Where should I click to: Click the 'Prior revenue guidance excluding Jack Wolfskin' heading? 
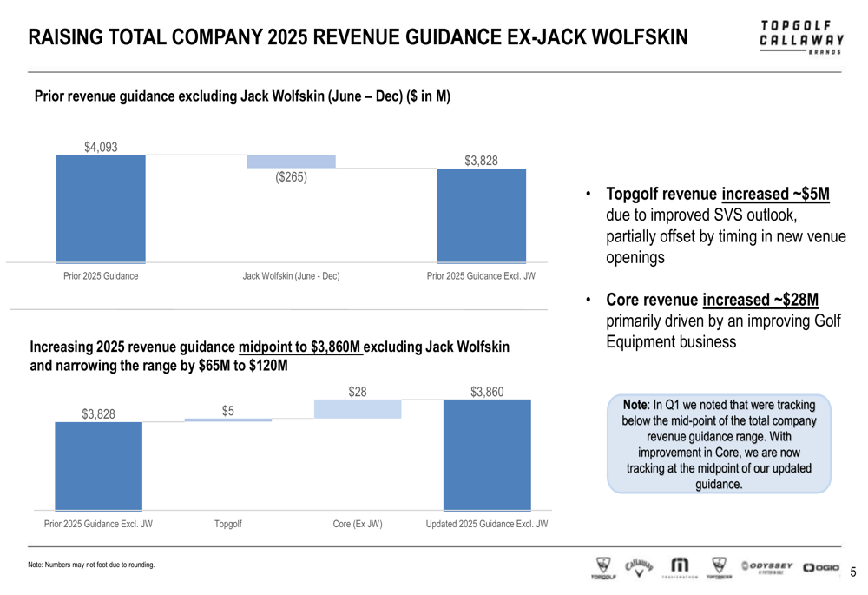[242, 96]
